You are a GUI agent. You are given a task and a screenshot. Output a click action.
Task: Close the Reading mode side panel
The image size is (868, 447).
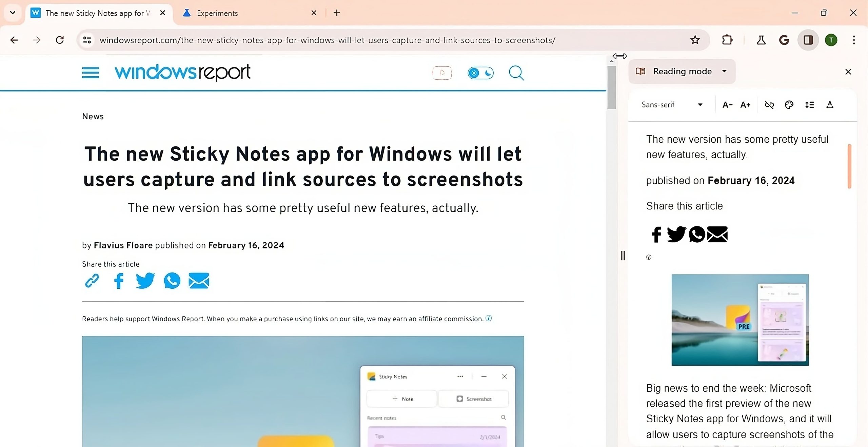pyautogui.click(x=848, y=72)
